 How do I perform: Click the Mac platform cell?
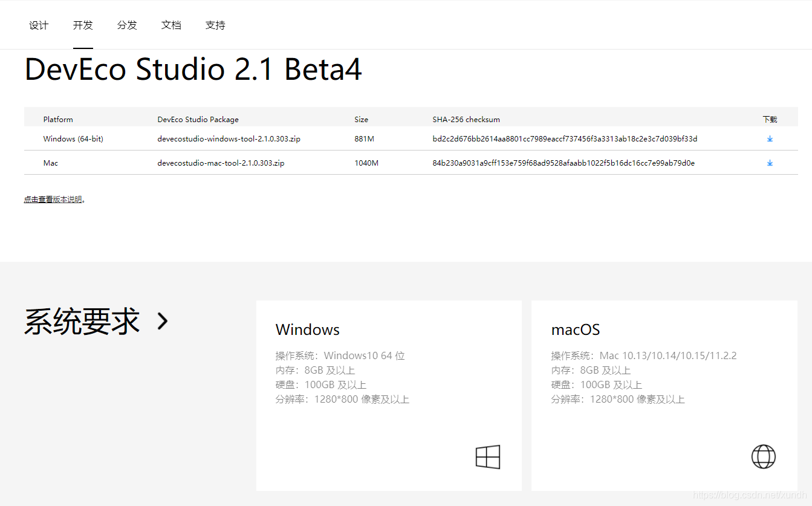pyautogui.click(x=51, y=163)
